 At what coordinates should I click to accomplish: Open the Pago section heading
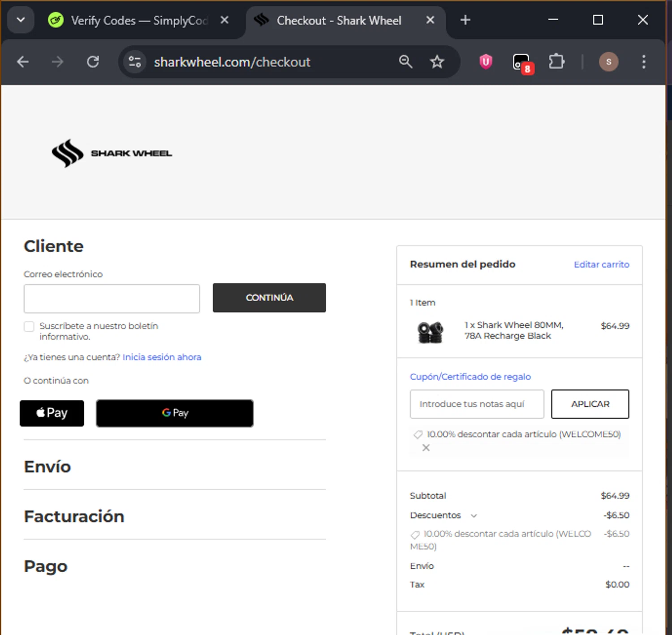coord(46,566)
